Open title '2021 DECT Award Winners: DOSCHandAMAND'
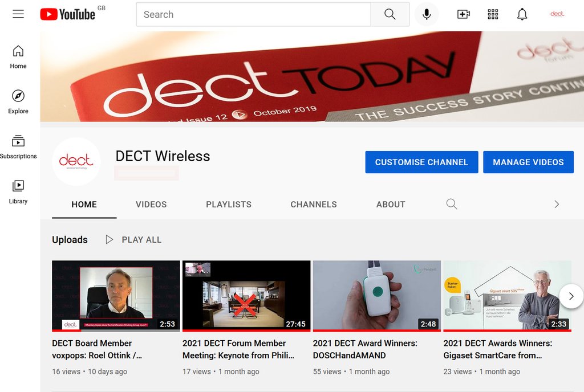This screenshot has width=584, height=392. 365,349
